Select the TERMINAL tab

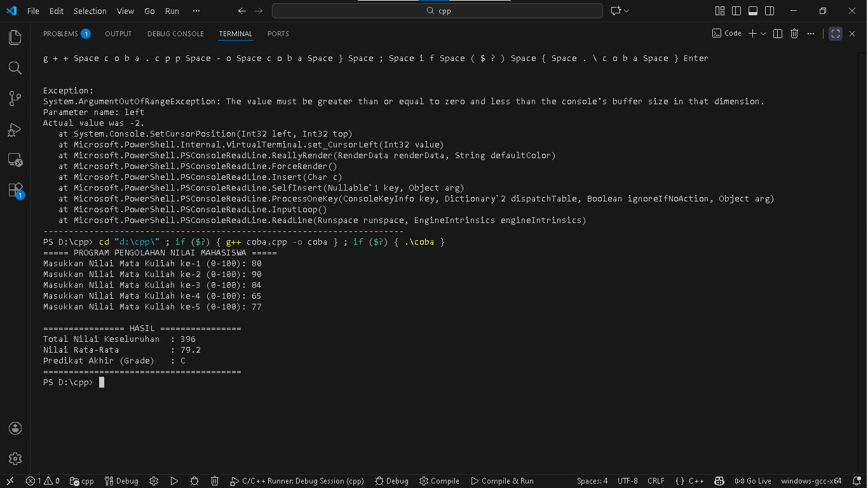point(236,34)
